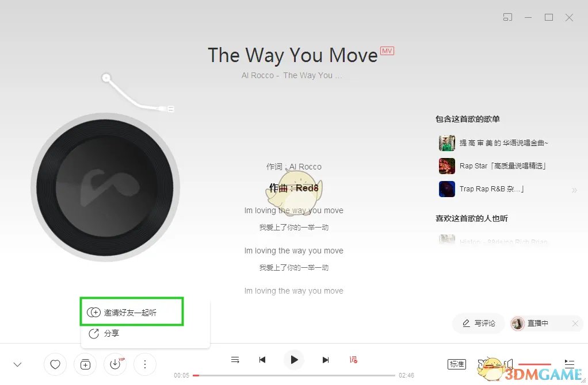This screenshot has width=588, height=385.
Task: Play the current song
Action: point(294,360)
